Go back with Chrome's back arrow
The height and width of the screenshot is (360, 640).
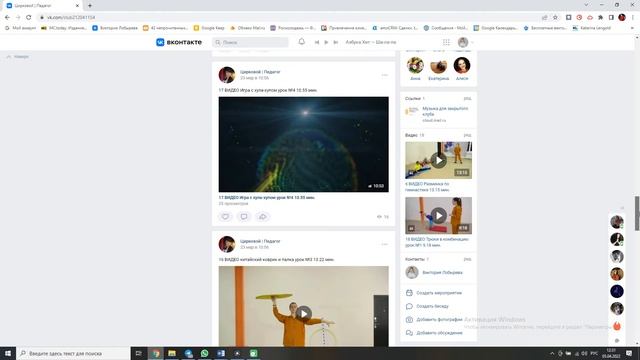[x=7, y=18]
